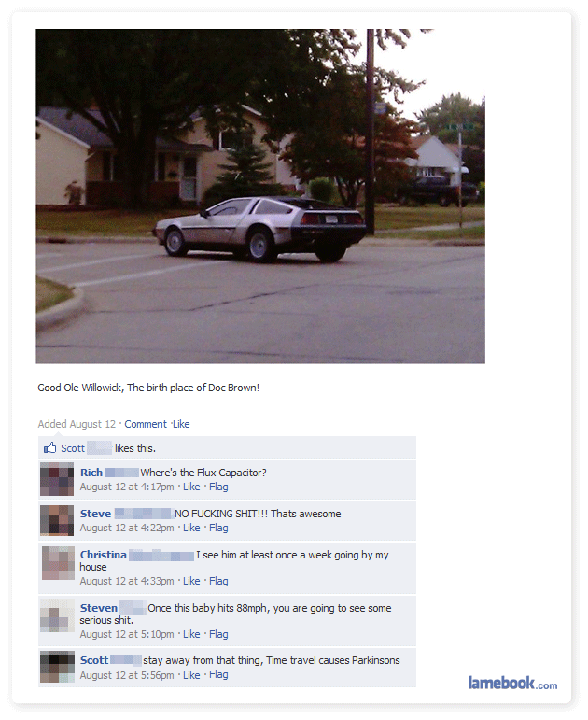Open Steve's profile picture thumbnail
The image size is (588, 720).
tap(57, 520)
